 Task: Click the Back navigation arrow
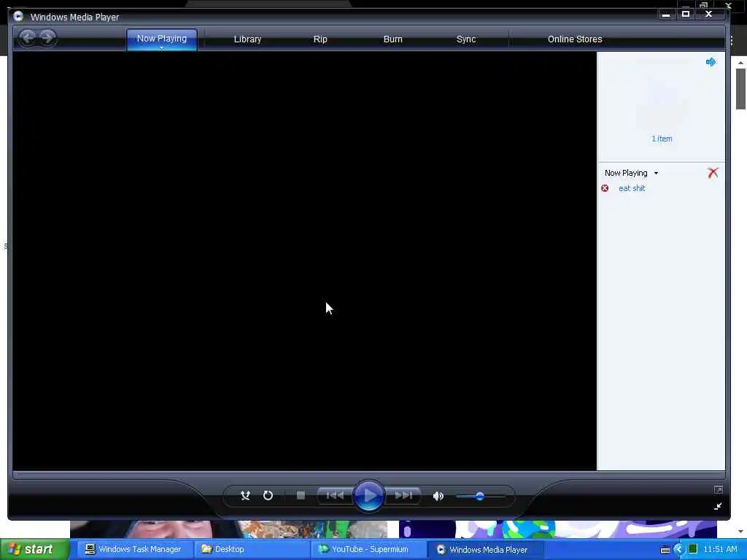tap(28, 38)
